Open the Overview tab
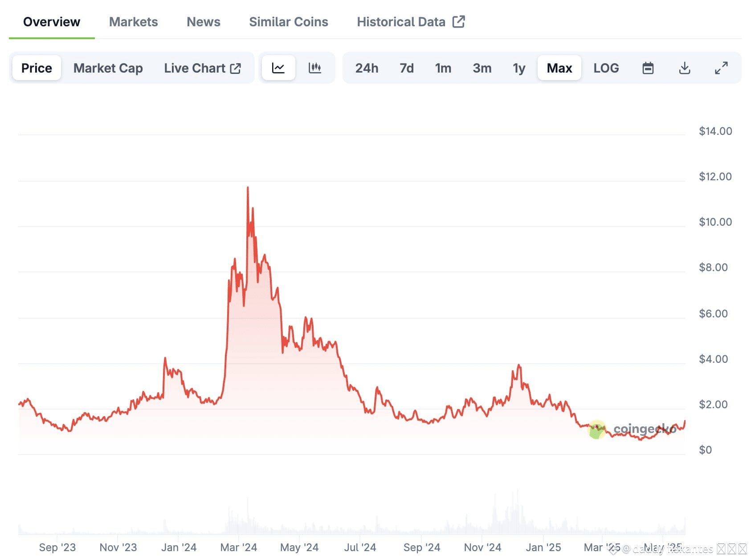751x560 pixels. 52,22
